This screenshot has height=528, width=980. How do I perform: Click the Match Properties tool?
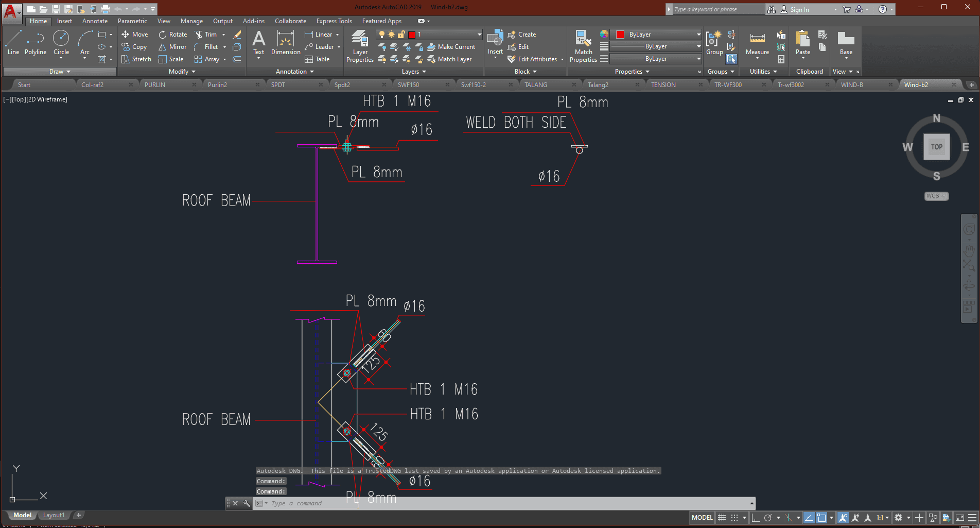pos(583,46)
